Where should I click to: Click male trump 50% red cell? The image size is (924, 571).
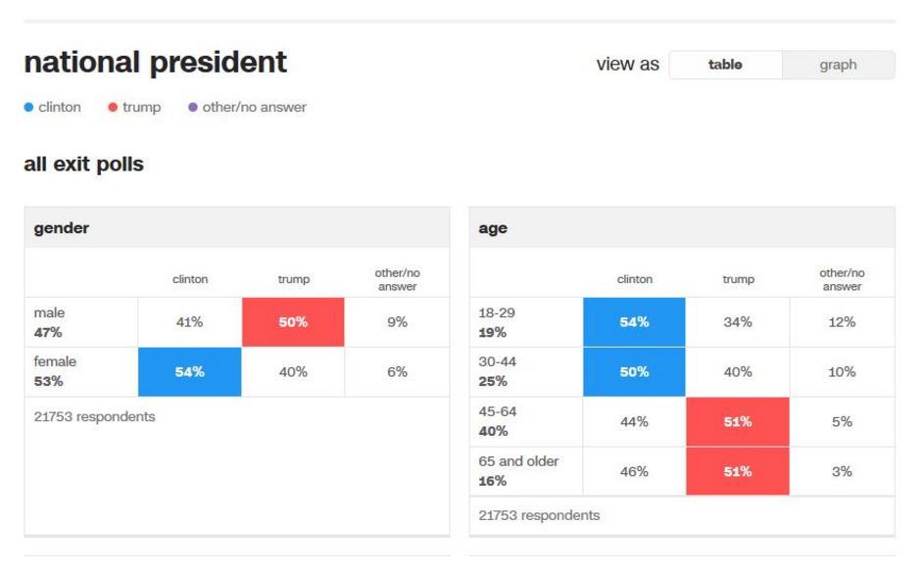coord(293,321)
